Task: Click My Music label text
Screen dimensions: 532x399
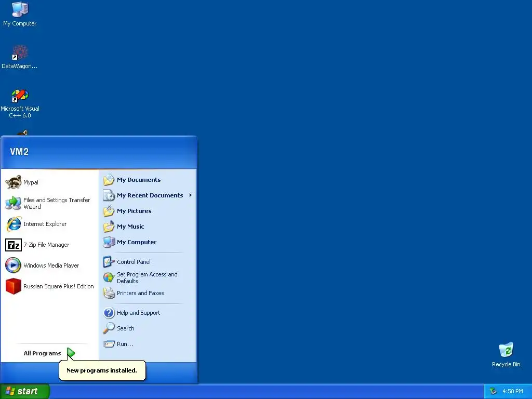Action: 130,227
